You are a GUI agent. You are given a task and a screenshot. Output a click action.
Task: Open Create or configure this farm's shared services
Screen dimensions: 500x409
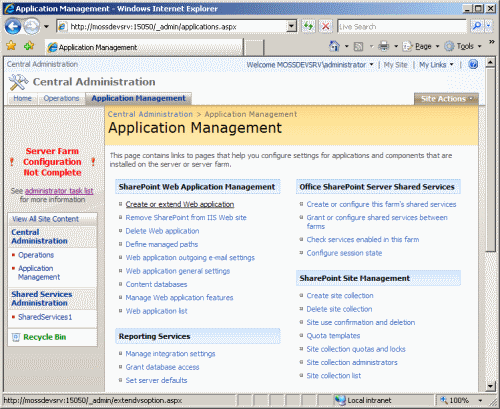(x=381, y=204)
